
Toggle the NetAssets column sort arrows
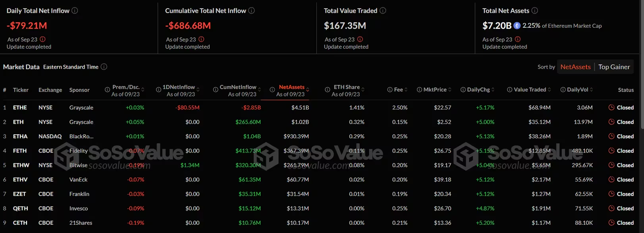pos(308,90)
